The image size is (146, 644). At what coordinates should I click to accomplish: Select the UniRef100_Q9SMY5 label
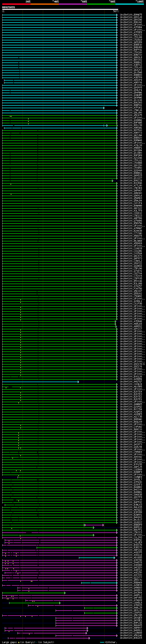tap(131, 87)
